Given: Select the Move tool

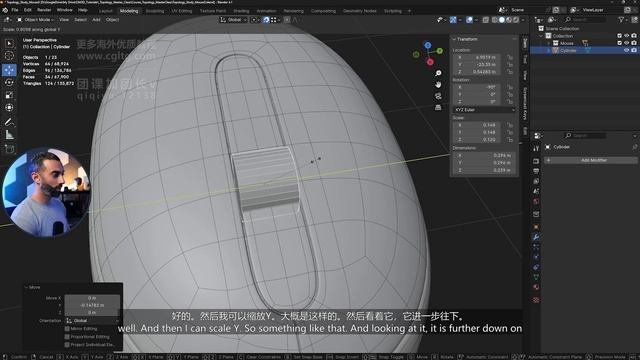Looking at the screenshot, I should click(9, 70).
